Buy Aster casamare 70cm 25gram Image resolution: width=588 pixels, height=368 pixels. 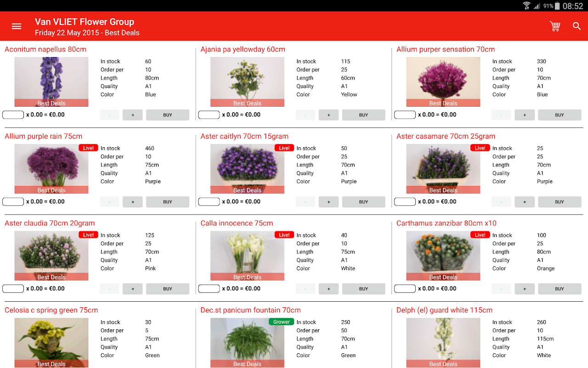(x=560, y=202)
